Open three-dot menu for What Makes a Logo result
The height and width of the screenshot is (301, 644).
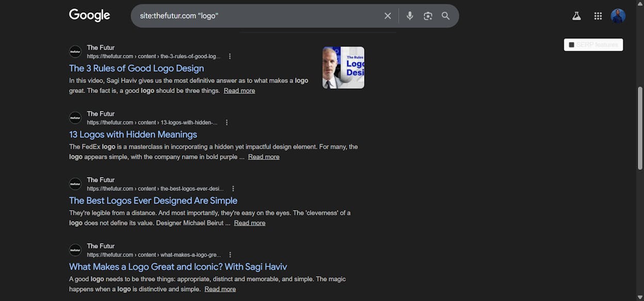click(230, 255)
